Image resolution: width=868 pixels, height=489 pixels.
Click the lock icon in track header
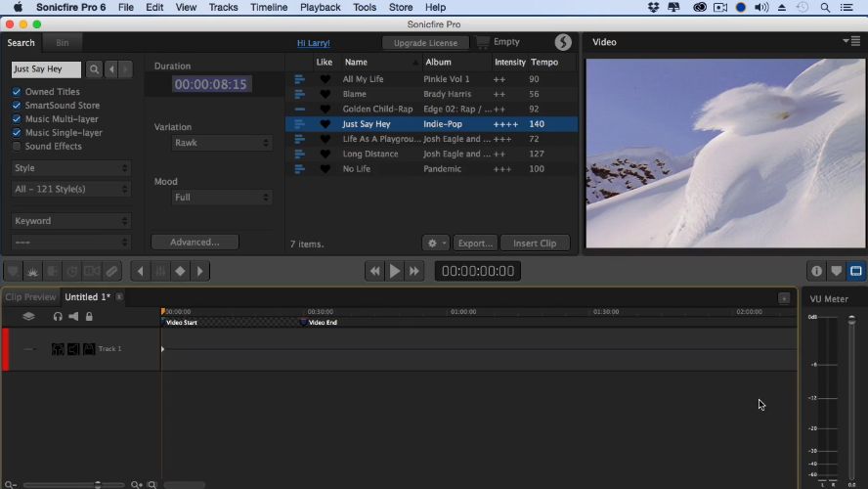[89, 317]
